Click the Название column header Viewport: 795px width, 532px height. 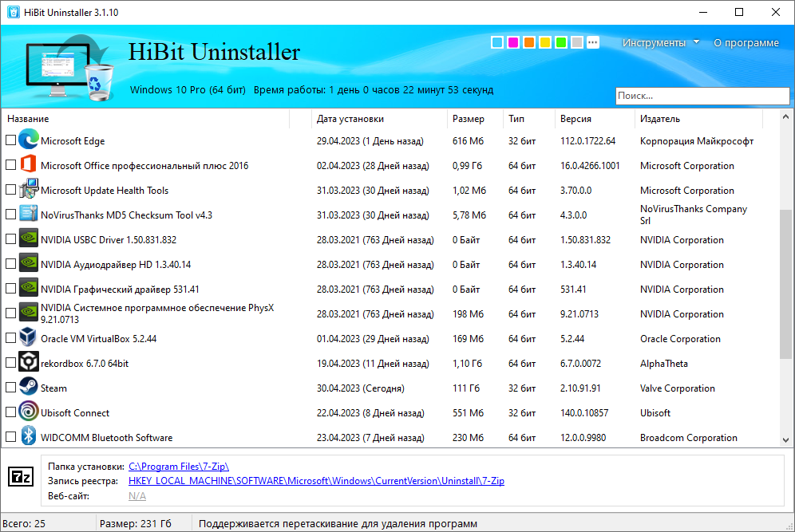tap(29, 118)
